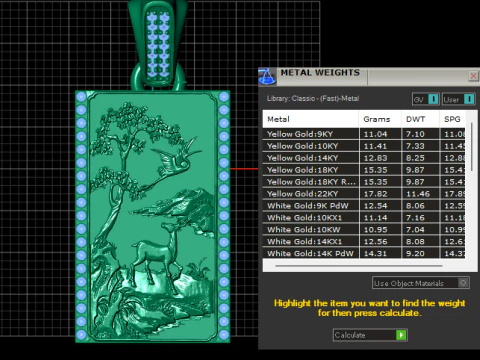Select the White Gold:10KW row

pos(364,230)
